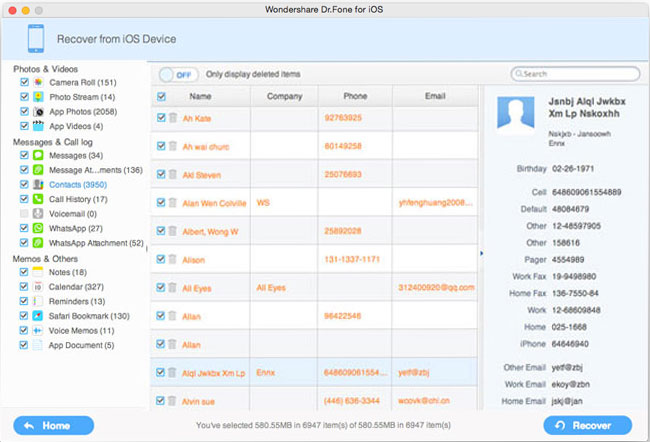Uncheck the Photo Stream checkbox
Viewport: 650px width, 442px height.
tap(24, 97)
